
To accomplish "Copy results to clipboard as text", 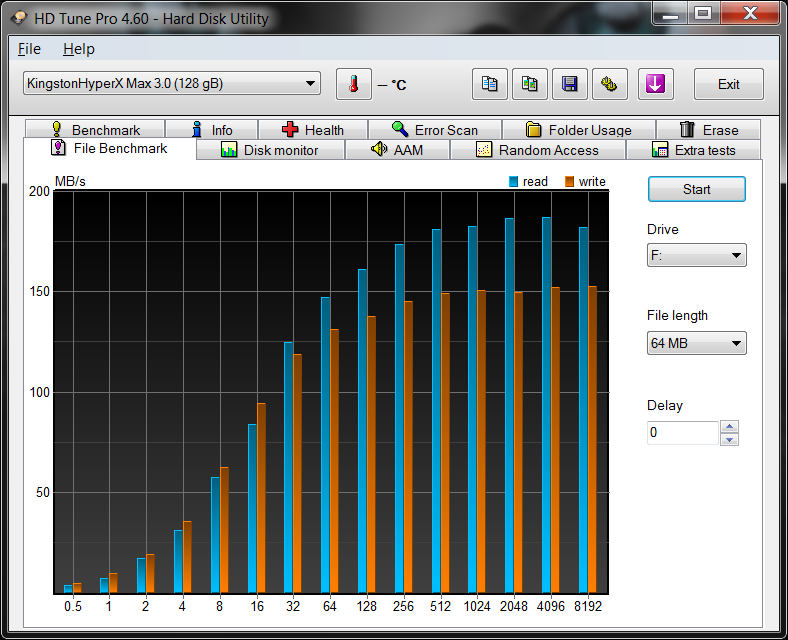I will [x=489, y=84].
